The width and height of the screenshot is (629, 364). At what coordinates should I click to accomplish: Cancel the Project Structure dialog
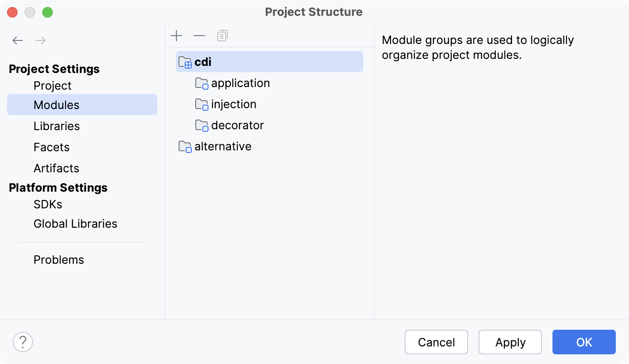pos(436,342)
